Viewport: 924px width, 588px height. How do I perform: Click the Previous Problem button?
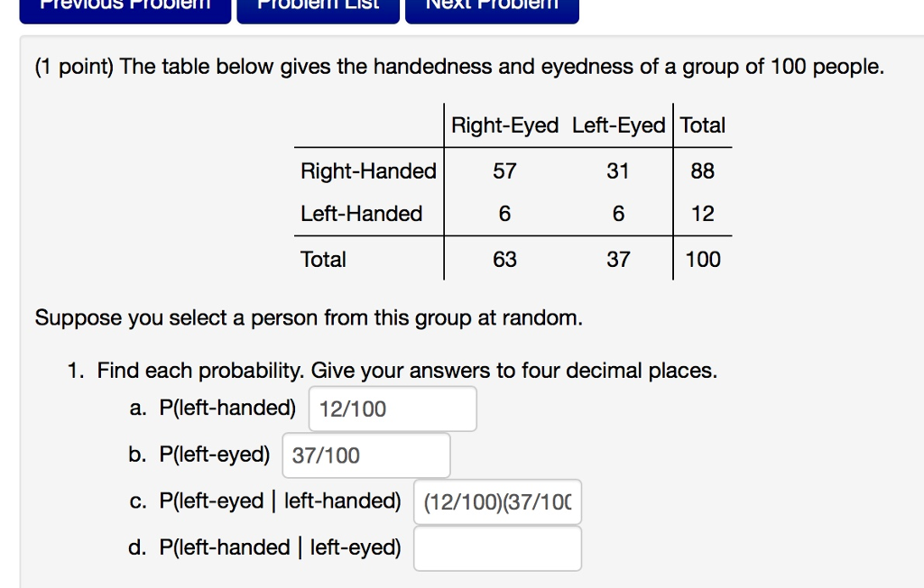point(125,7)
